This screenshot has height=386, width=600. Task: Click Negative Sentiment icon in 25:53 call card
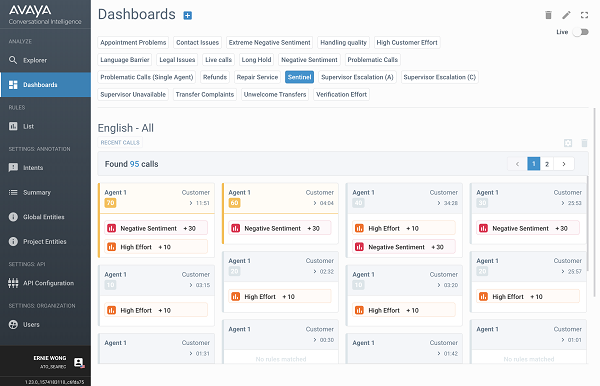click(x=483, y=228)
